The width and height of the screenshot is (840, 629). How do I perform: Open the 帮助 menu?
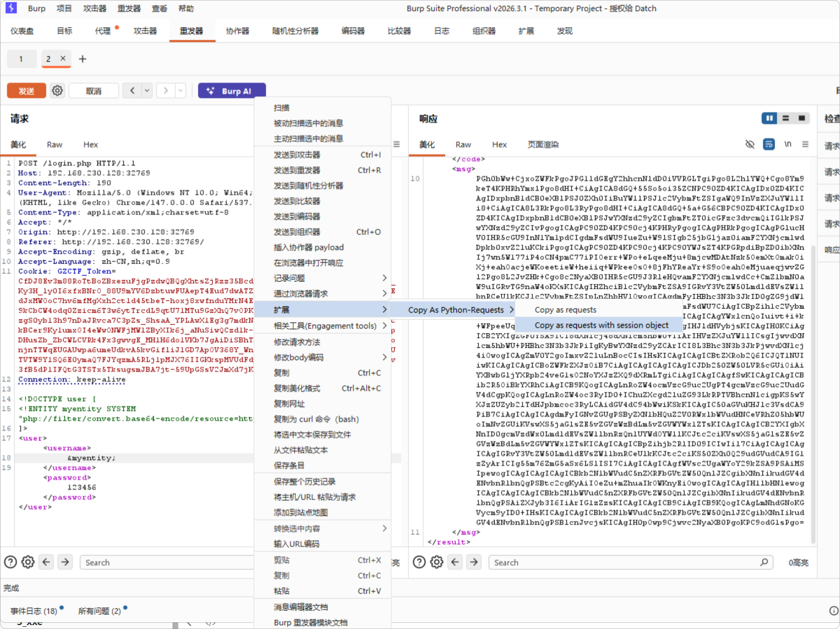pyautogui.click(x=186, y=8)
